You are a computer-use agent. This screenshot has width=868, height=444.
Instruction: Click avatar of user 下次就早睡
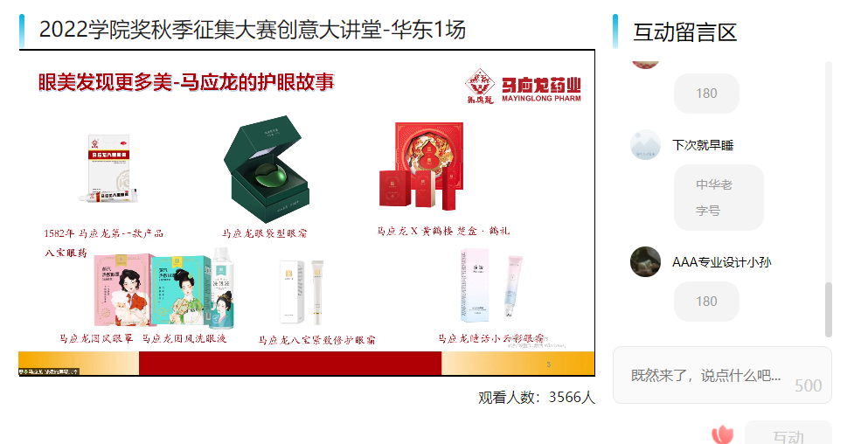(x=645, y=145)
